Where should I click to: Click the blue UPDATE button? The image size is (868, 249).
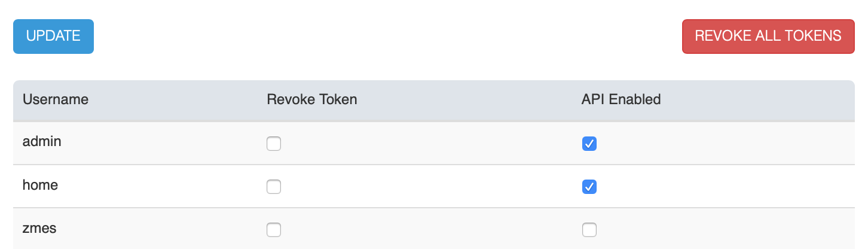point(53,36)
